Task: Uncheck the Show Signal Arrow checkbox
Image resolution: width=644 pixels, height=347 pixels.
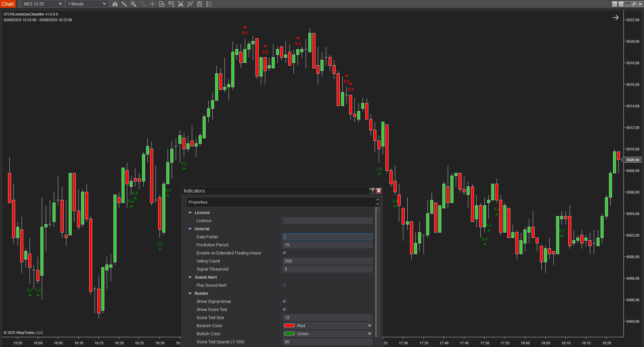Action: (284, 301)
